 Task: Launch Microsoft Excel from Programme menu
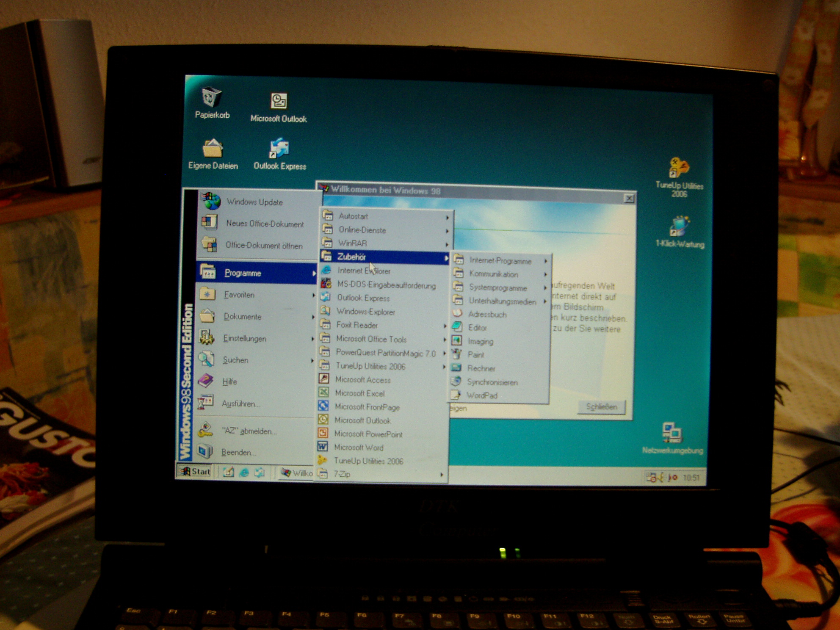click(x=359, y=393)
